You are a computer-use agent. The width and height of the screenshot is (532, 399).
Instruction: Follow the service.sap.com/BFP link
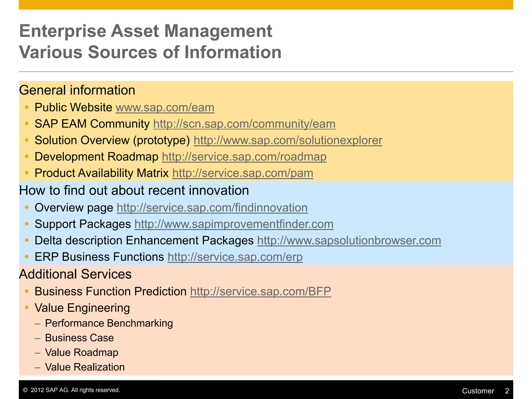261,291
